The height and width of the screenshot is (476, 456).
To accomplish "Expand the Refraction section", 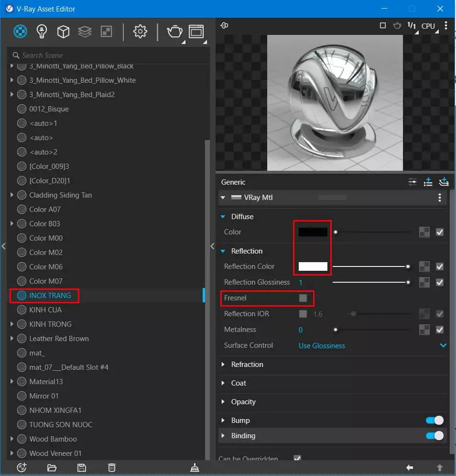I will coord(223,364).
